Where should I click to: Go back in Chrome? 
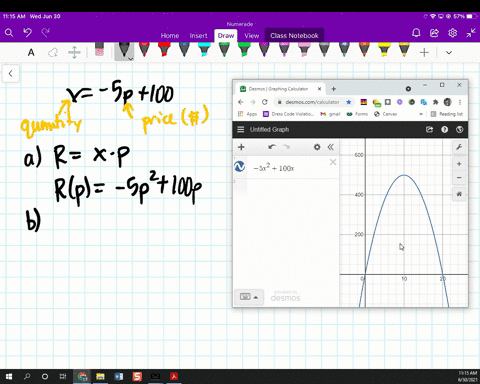[241, 102]
